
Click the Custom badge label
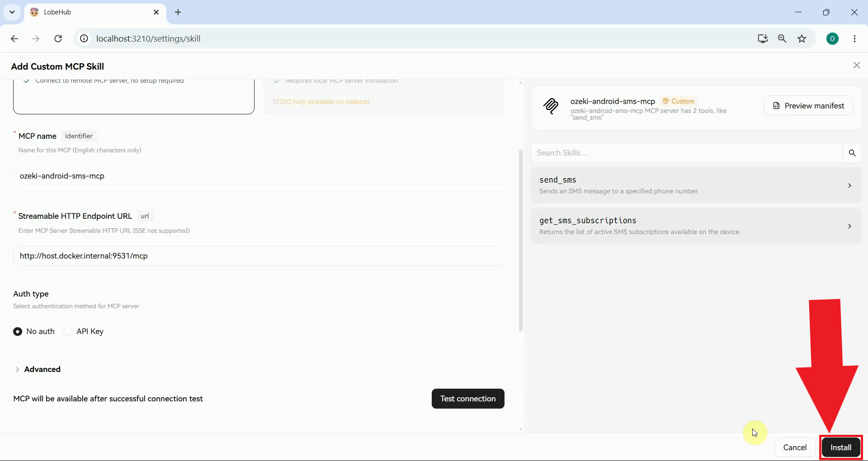click(678, 101)
